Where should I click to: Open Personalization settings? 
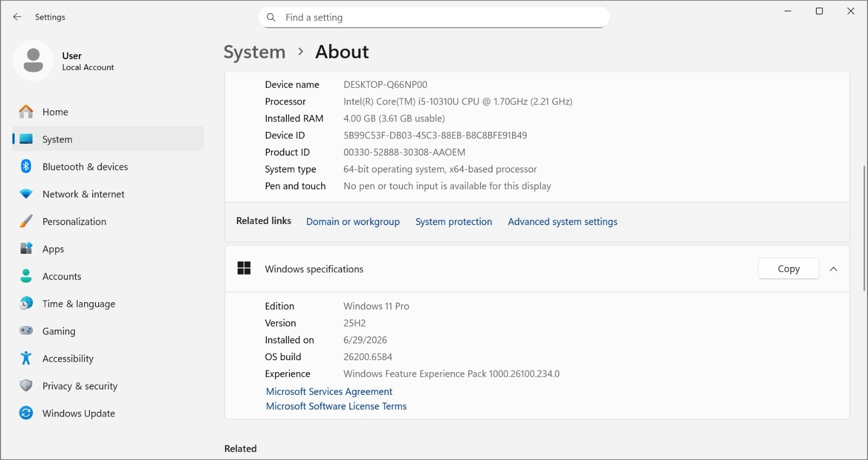tap(108, 221)
